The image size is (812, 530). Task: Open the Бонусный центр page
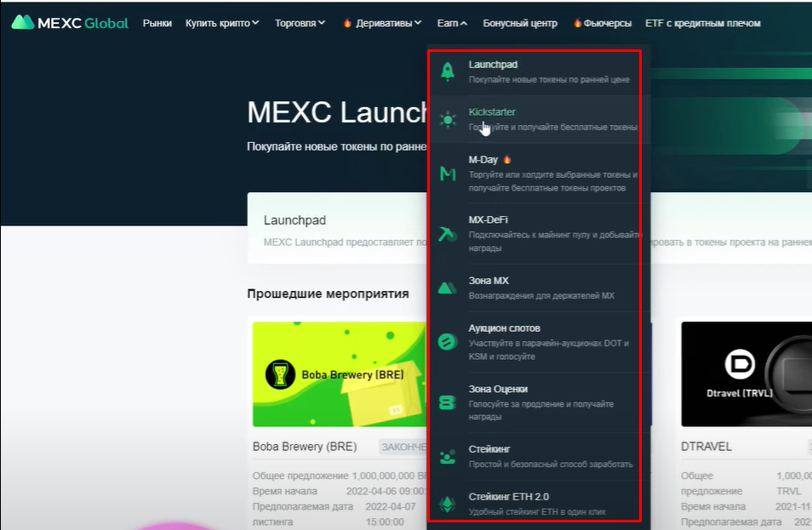(x=520, y=23)
